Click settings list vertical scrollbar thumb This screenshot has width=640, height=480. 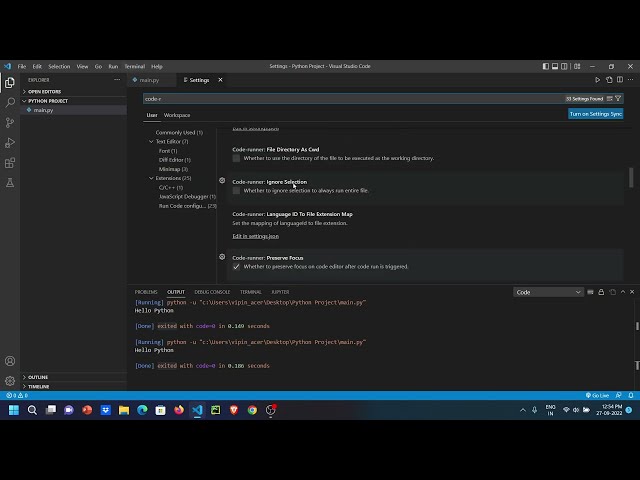631,178
